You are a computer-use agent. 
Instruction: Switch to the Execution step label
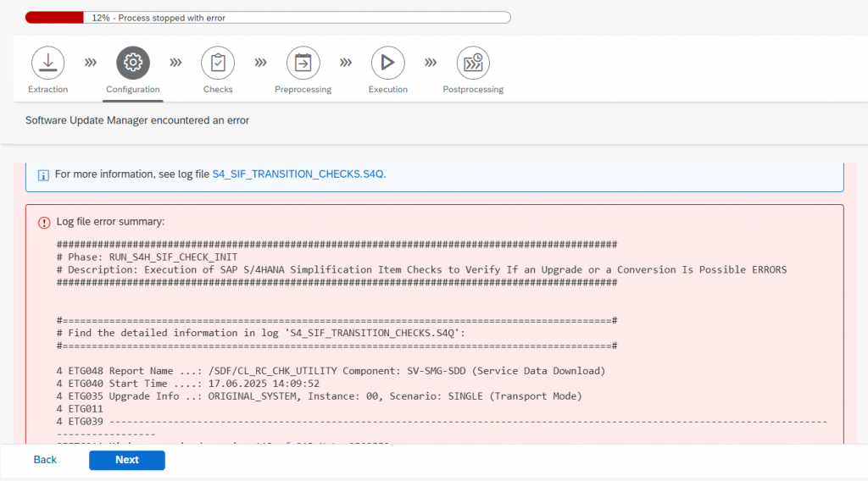point(387,90)
